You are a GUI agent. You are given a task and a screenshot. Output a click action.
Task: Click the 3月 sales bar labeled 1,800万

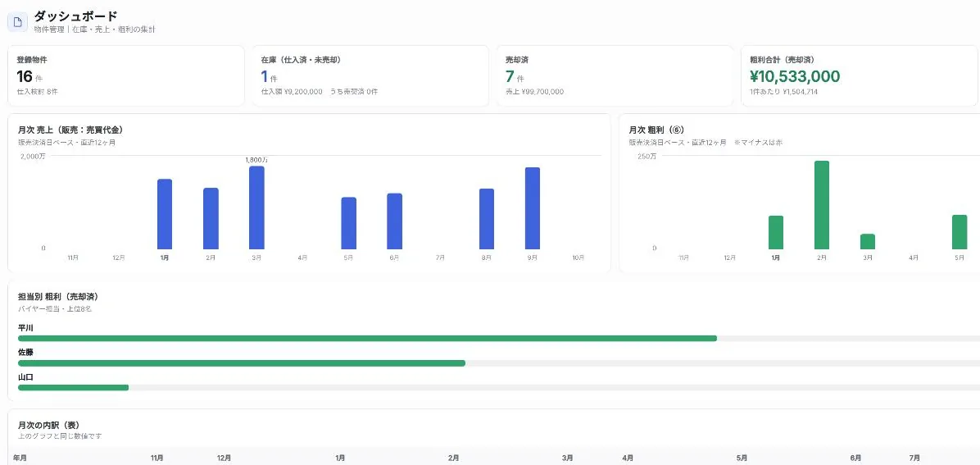(256, 207)
